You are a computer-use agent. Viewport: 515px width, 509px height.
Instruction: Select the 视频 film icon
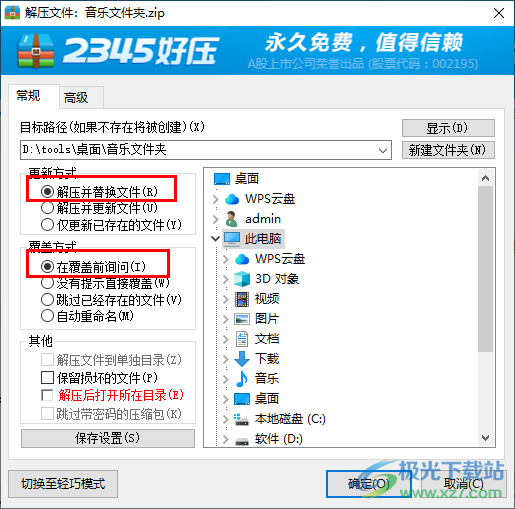[242, 299]
